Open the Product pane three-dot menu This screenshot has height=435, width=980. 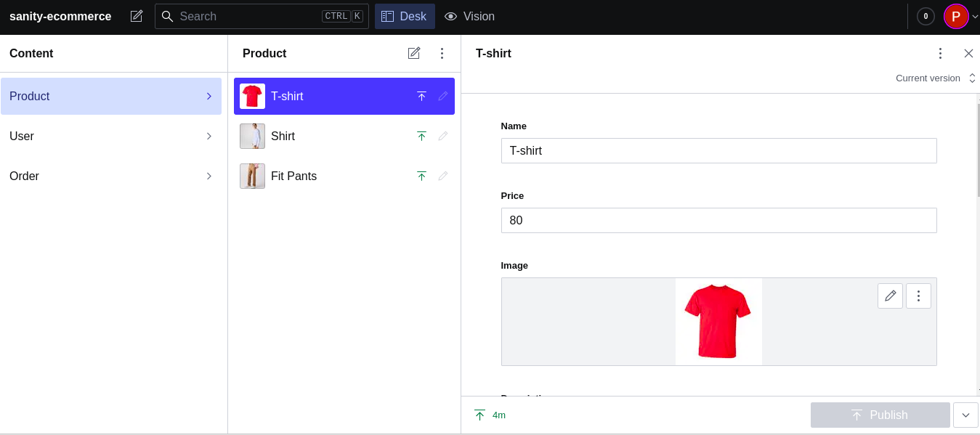coord(442,53)
